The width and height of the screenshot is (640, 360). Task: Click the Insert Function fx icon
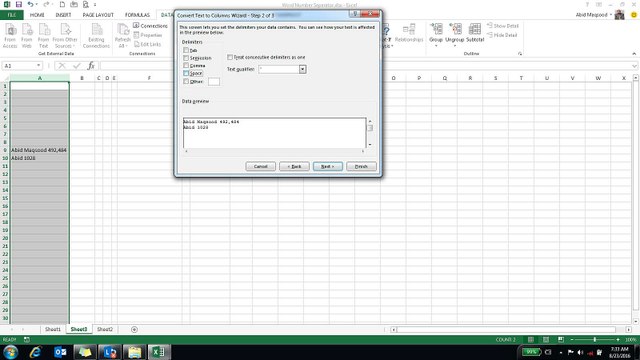[x=91, y=66]
